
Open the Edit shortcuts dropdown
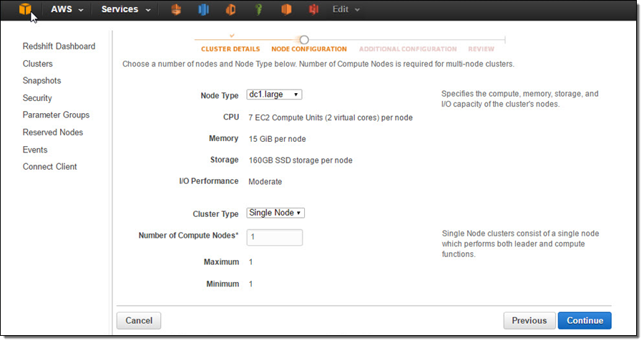[346, 9]
